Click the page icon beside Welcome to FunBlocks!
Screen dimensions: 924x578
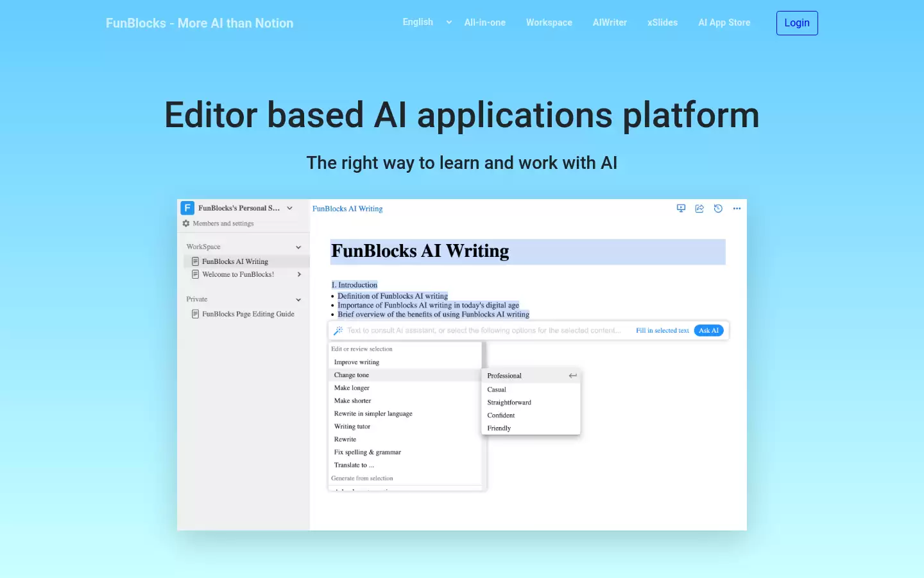point(196,274)
